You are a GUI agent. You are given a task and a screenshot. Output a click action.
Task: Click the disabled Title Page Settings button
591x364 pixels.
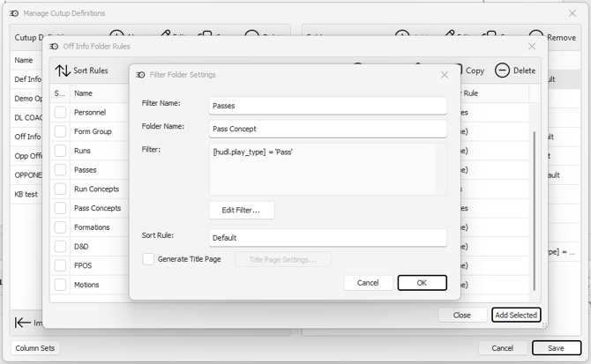click(x=283, y=260)
